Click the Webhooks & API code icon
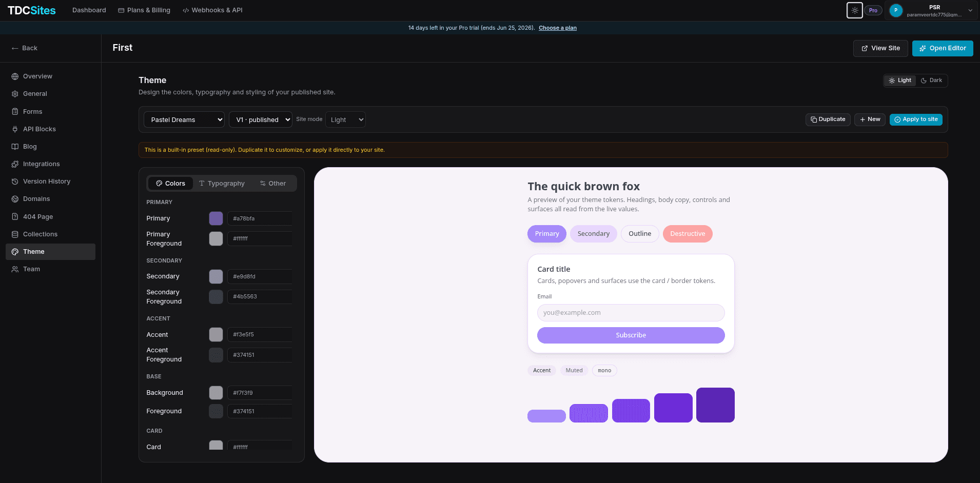Viewport: 980px width, 483px height. [186, 10]
